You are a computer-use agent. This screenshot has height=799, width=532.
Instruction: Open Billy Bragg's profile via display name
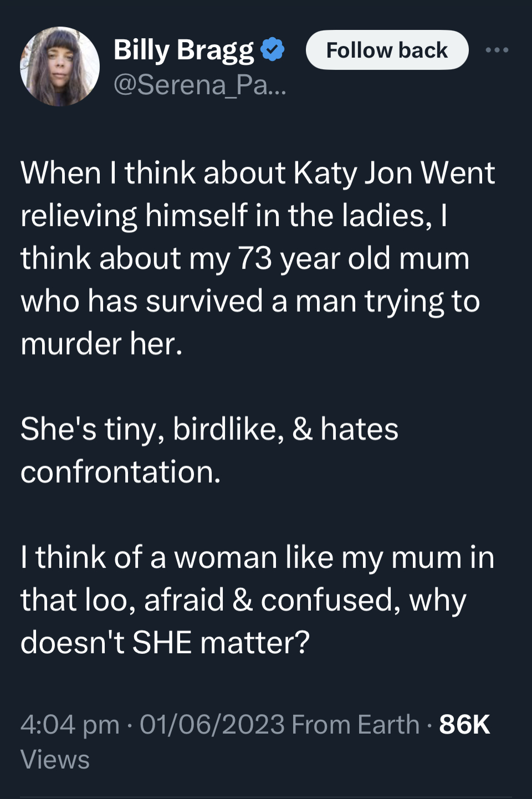point(183,50)
